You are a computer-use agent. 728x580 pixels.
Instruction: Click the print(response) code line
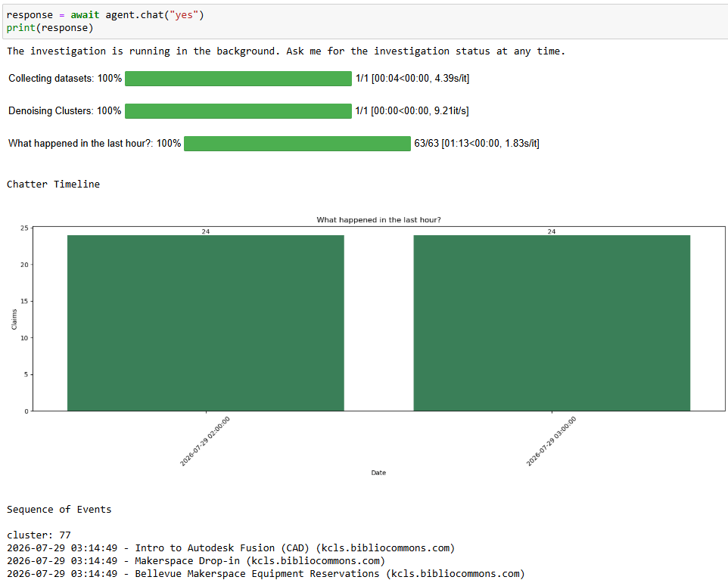50,28
